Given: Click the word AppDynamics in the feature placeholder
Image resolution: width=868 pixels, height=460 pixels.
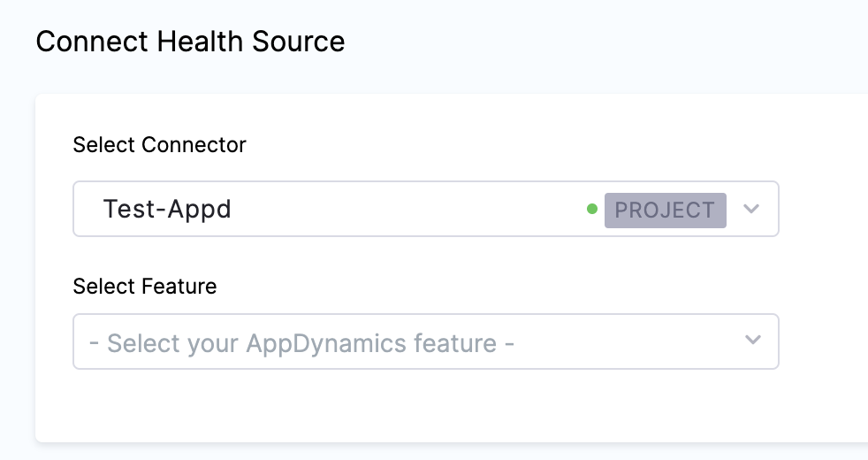Looking at the screenshot, I should (331, 342).
